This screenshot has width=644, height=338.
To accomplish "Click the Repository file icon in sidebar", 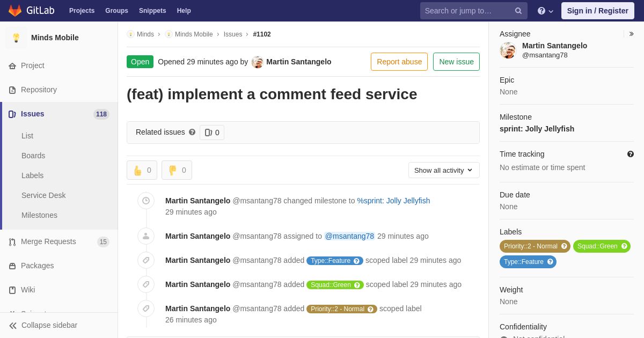I will pyautogui.click(x=12, y=90).
